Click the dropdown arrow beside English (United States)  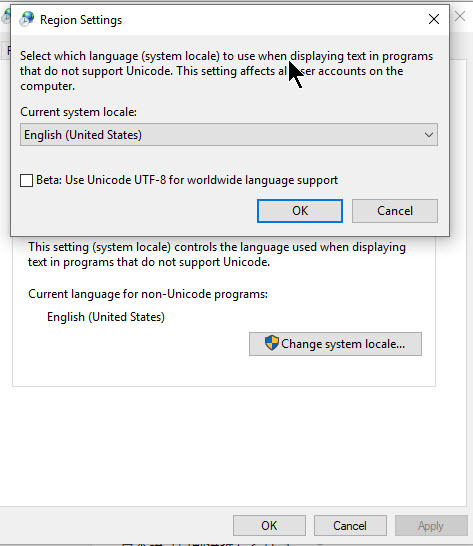[429, 134]
